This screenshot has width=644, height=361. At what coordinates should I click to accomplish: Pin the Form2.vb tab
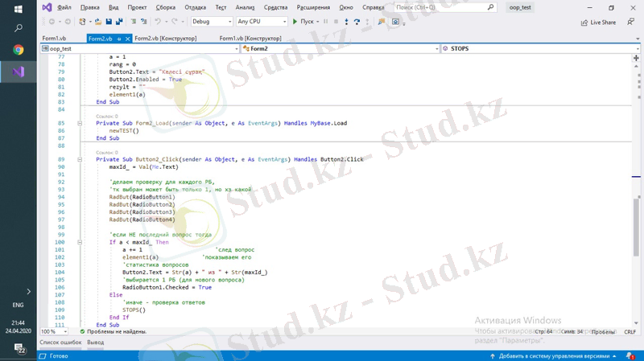tap(119, 39)
